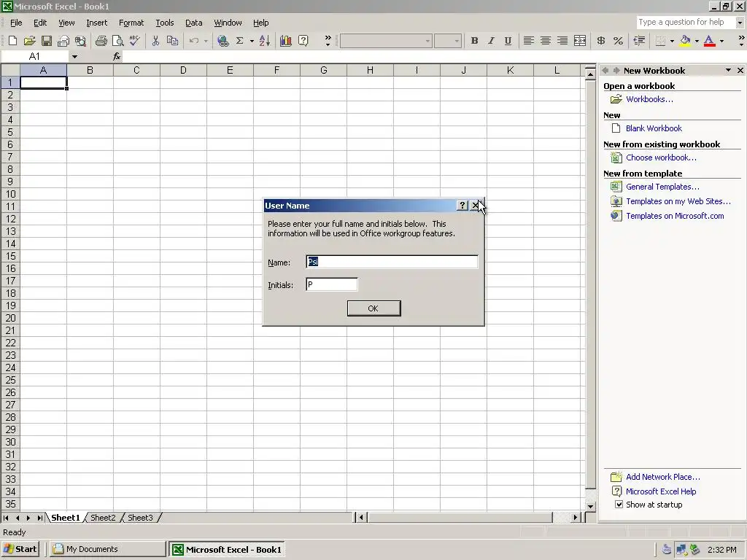The width and height of the screenshot is (747, 560).
Task: Open the Insert menu
Action: tap(97, 23)
